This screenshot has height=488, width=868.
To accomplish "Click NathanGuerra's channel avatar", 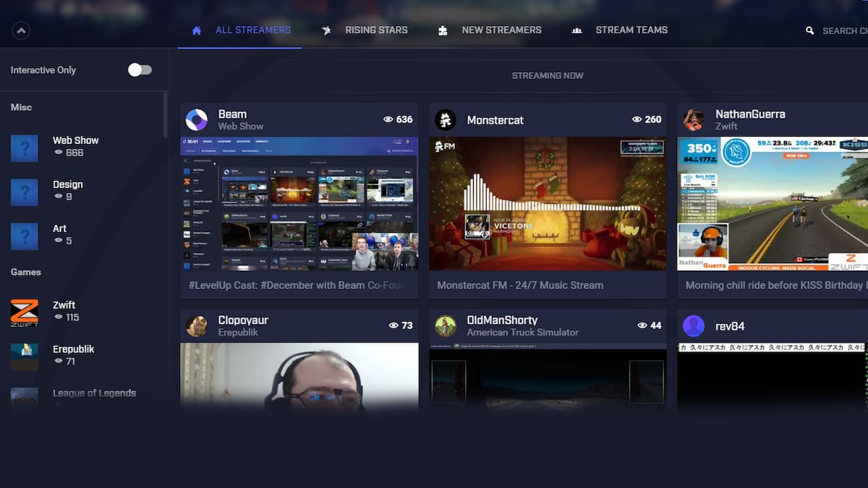I will (694, 120).
